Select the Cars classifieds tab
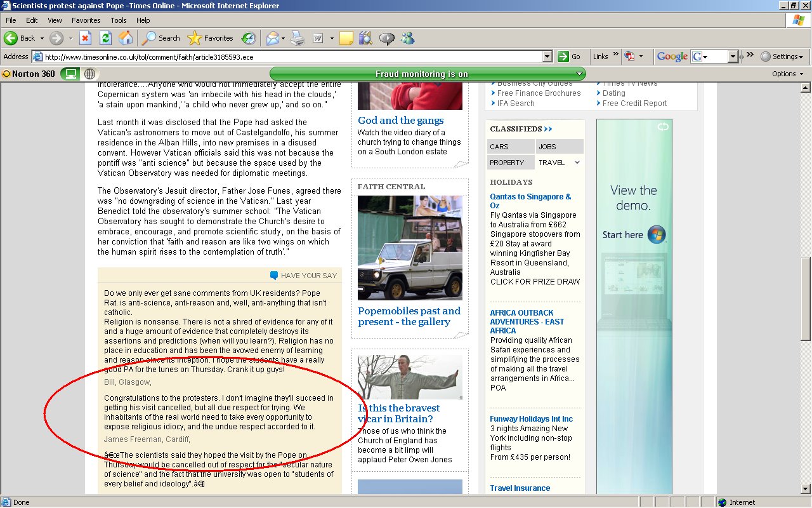 tap(511, 147)
